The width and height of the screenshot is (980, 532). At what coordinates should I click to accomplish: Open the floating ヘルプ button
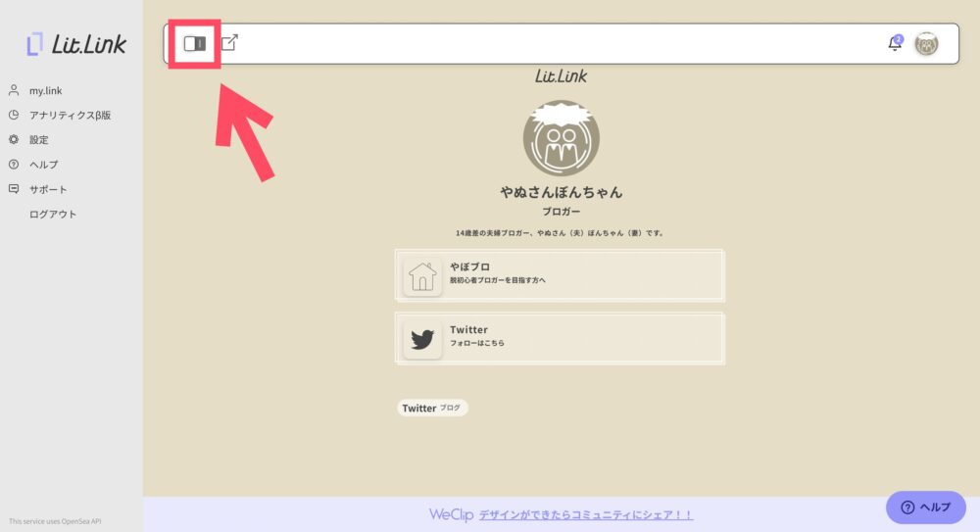coord(926,508)
